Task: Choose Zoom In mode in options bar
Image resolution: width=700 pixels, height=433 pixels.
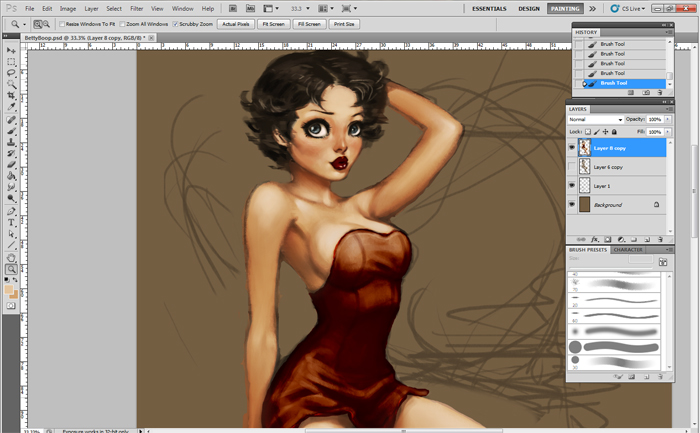Action: tap(38, 24)
